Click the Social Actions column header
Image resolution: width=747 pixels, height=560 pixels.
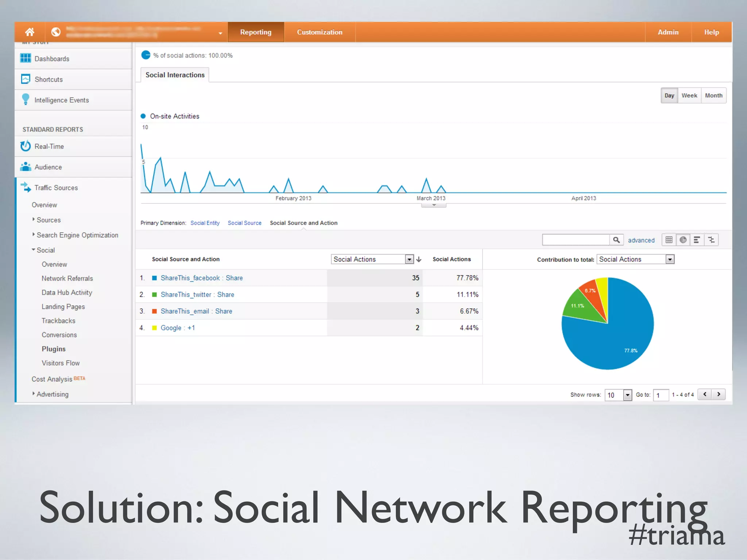(452, 259)
